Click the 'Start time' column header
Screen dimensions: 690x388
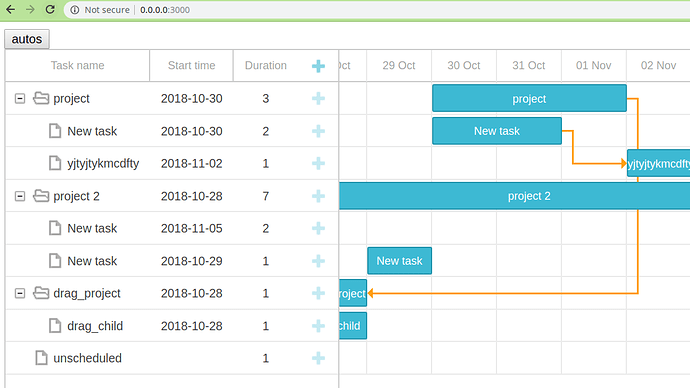[191, 66]
